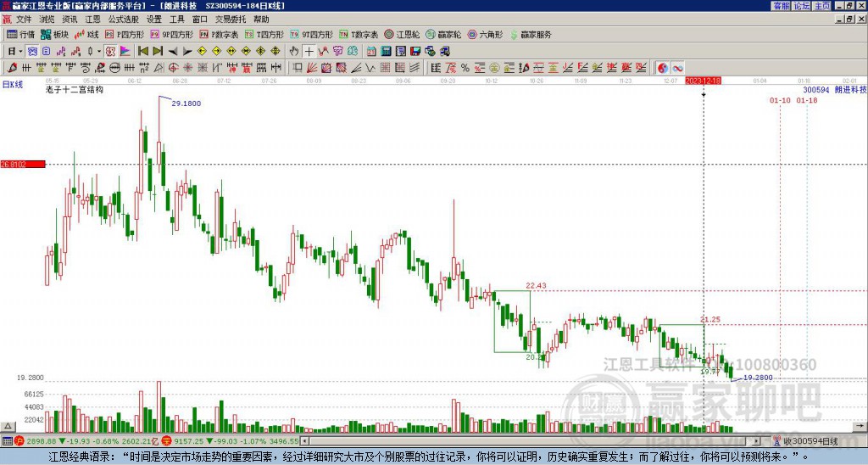The height and width of the screenshot is (465, 868).
Task: Open the candlestick style dropdown arrow
Action: point(99,51)
